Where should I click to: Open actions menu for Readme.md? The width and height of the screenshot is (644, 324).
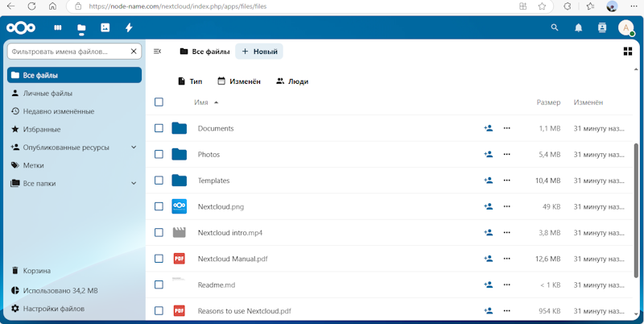pyautogui.click(x=507, y=285)
